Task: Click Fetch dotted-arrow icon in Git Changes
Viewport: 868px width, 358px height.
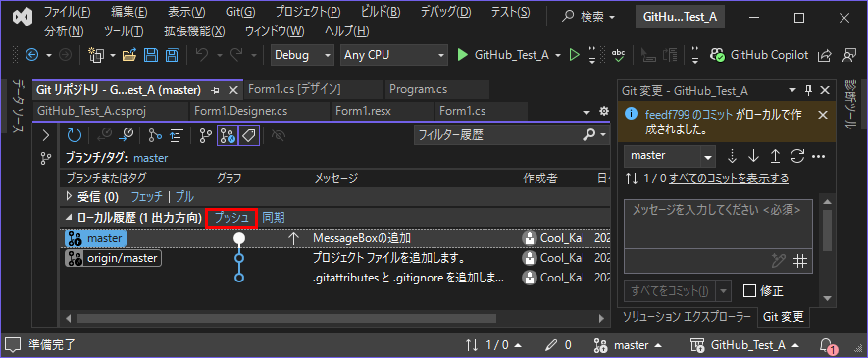Action: pyautogui.click(x=733, y=157)
